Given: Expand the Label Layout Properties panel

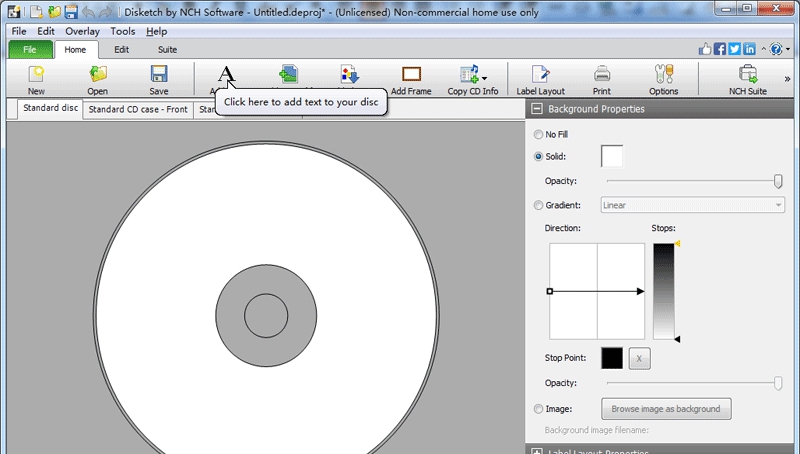Looking at the screenshot, I should (x=537, y=451).
